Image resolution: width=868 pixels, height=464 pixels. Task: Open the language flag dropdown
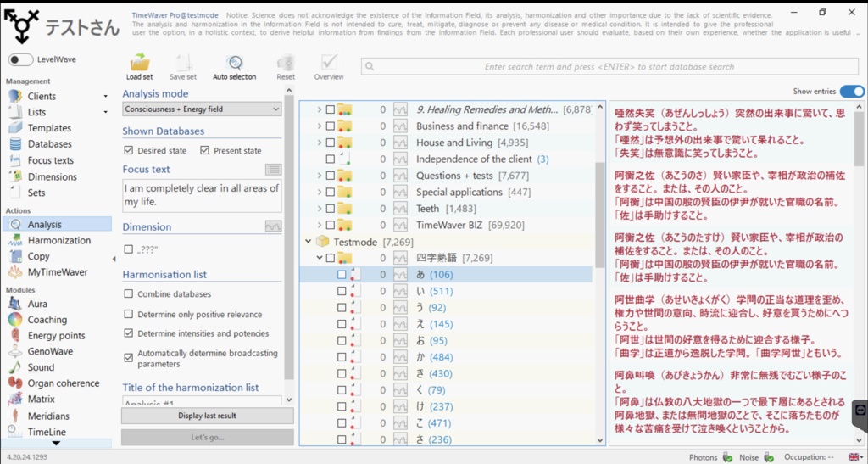pyautogui.click(x=855, y=457)
